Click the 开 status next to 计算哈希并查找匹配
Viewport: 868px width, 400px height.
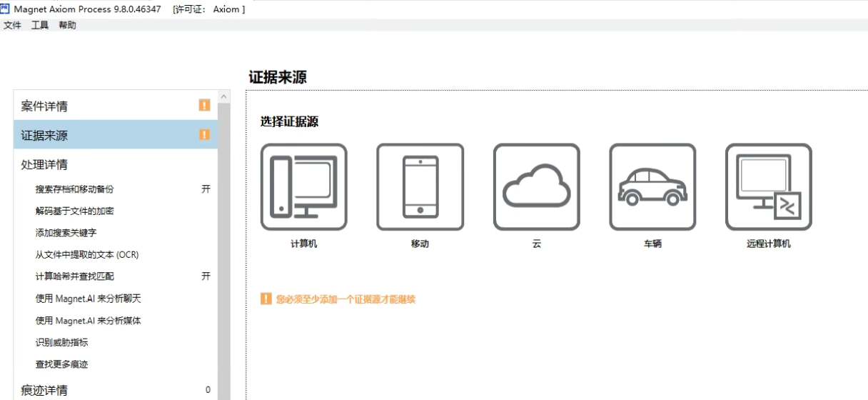point(206,276)
